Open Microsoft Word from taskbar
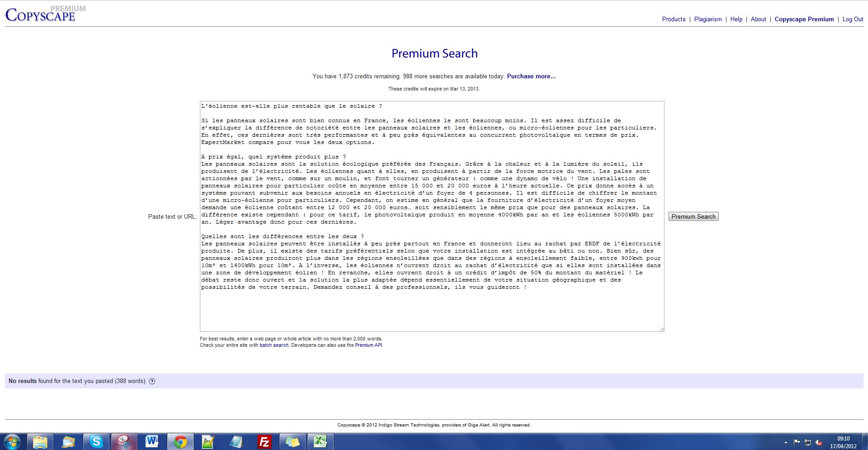 152,441
